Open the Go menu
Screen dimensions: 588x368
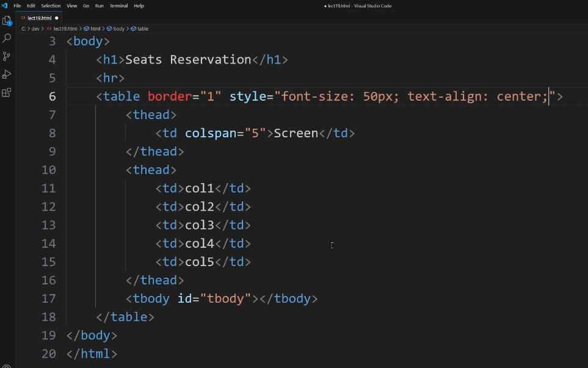(x=86, y=5)
